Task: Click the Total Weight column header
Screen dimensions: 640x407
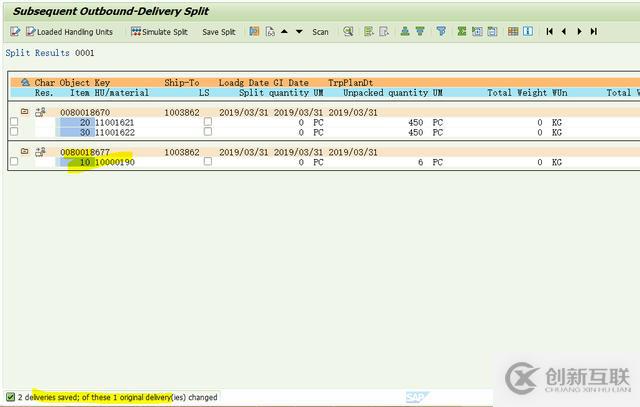Action: click(x=517, y=93)
